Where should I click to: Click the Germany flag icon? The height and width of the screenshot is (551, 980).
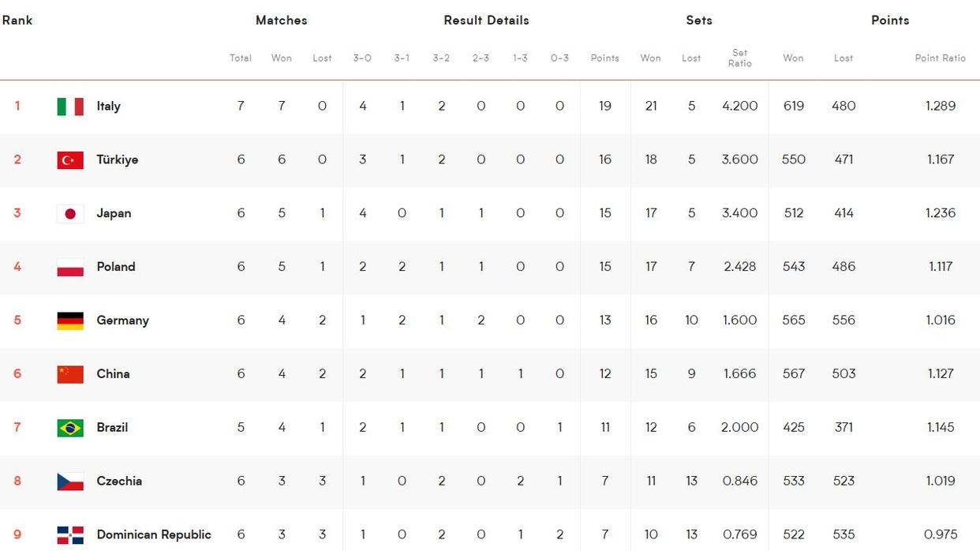(x=70, y=320)
